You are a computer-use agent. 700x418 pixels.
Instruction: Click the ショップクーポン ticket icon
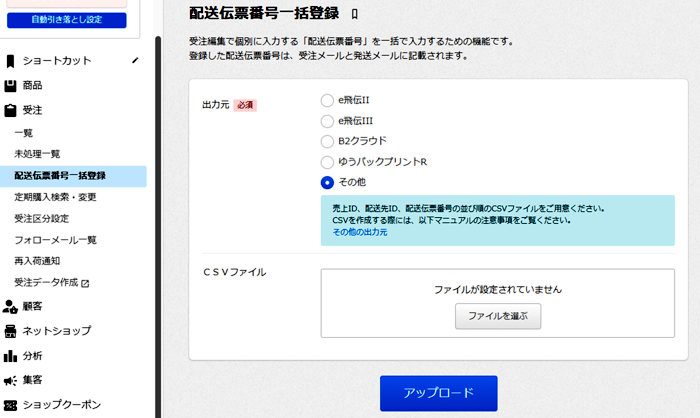[x=10, y=405]
